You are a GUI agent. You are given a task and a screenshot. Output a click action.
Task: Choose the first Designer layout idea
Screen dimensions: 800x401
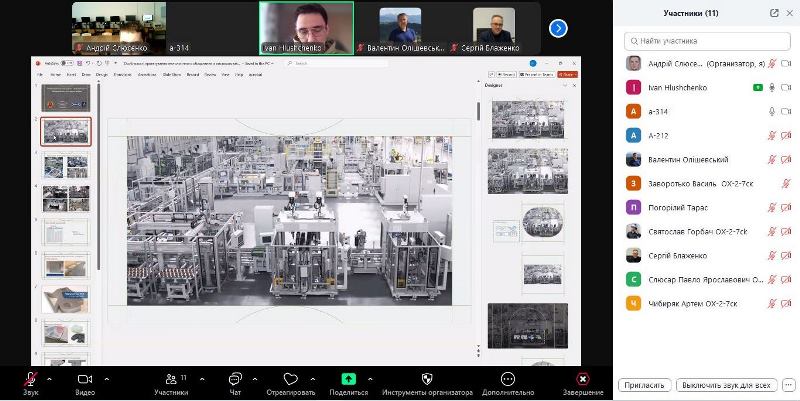point(528,119)
